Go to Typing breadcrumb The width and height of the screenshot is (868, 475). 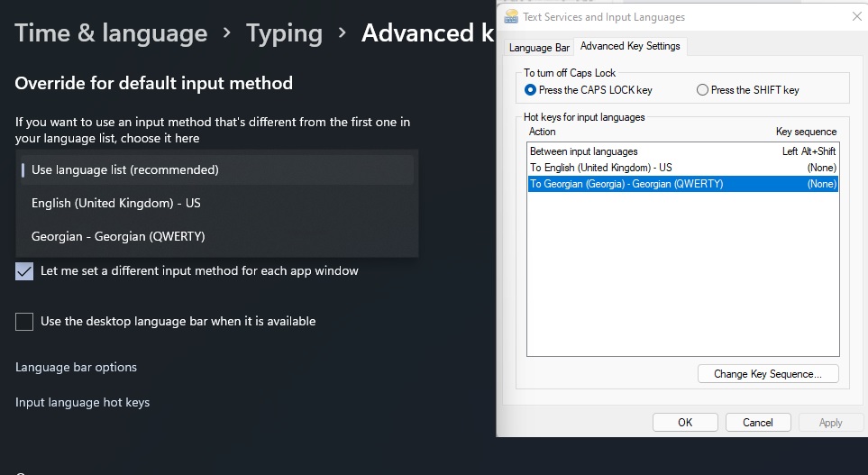pyautogui.click(x=284, y=33)
